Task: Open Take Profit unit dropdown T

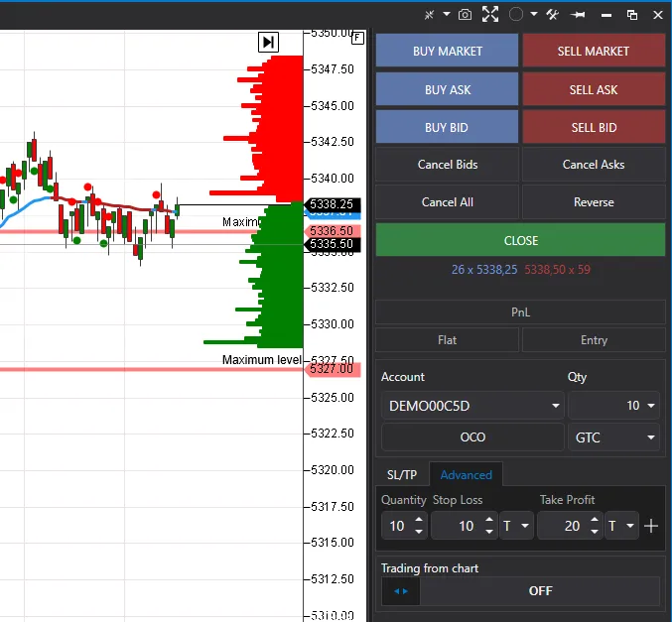Action: point(621,526)
